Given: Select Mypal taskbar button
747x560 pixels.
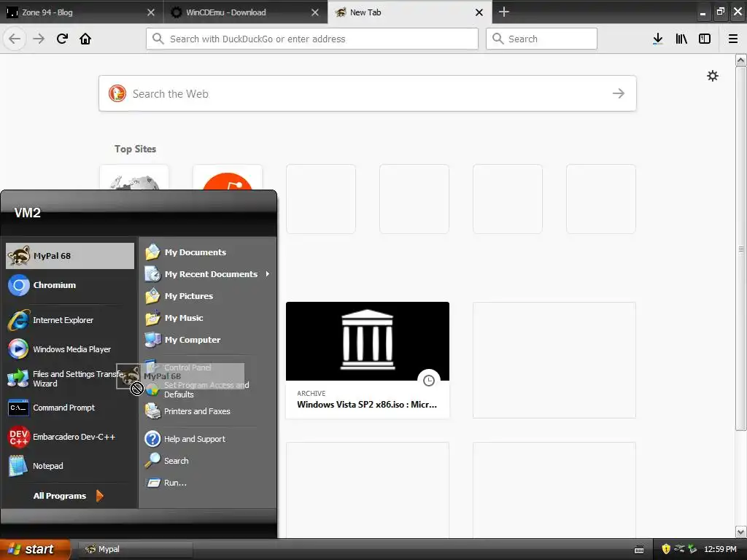Looking at the screenshot, I should [135, 549].
